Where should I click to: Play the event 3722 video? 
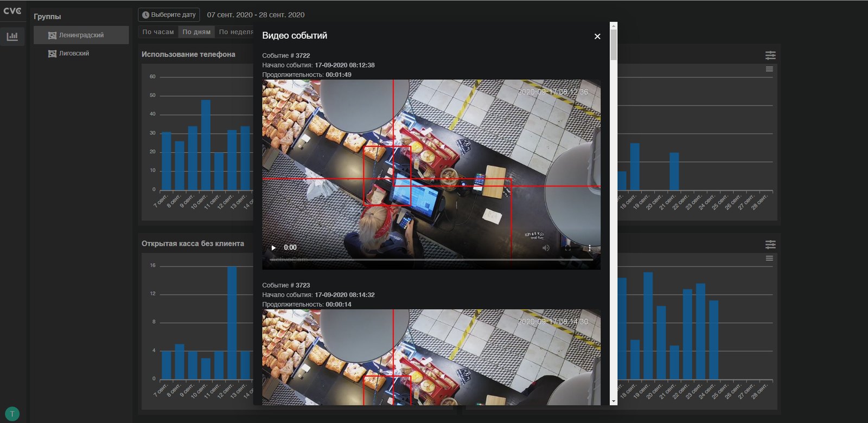coord(273,247)
